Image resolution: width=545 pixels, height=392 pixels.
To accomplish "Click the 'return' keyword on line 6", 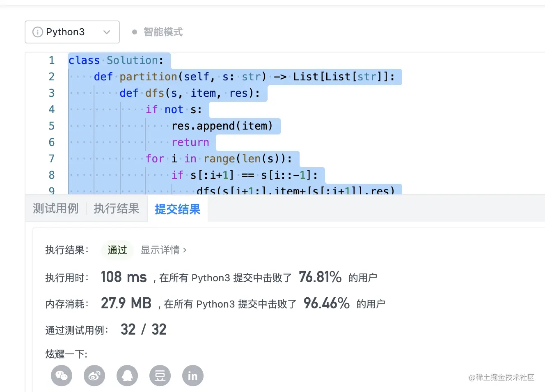I will pyautogui.click(x=190, y=142).
